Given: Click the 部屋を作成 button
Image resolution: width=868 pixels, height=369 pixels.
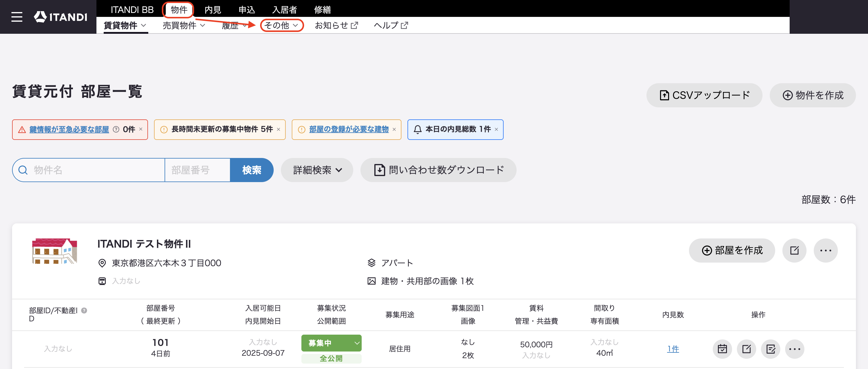Looking at the screenshot, I should [731, 251].
